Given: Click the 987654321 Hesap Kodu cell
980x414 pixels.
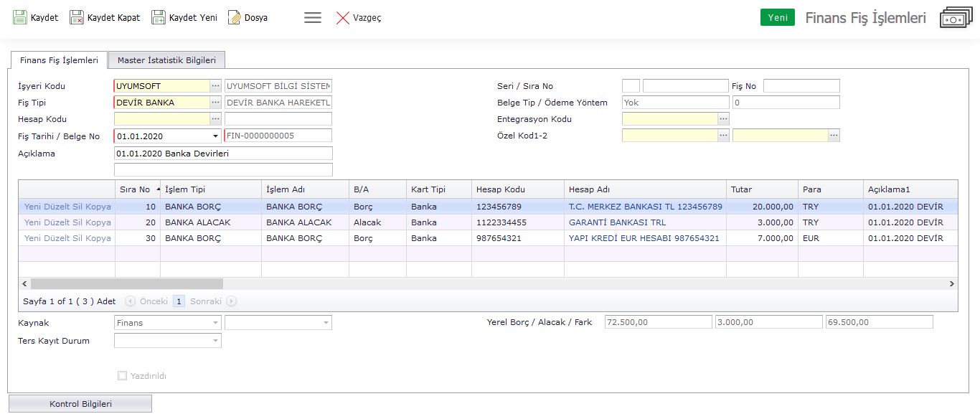Looking at the screenshot, I should (517, 238).
